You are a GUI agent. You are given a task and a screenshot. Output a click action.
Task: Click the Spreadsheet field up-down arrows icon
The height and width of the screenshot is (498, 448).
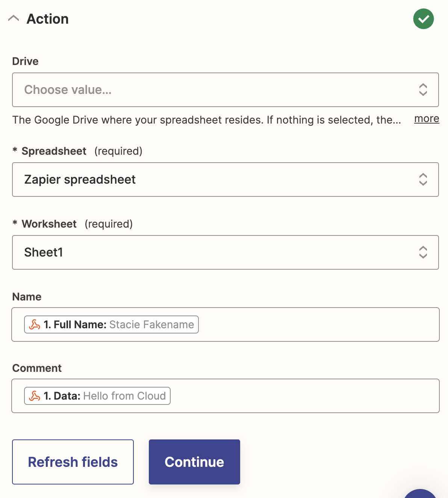(x=423, y=180)
